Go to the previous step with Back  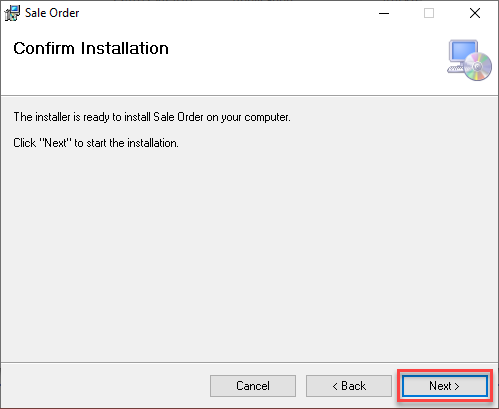point(349,386)
